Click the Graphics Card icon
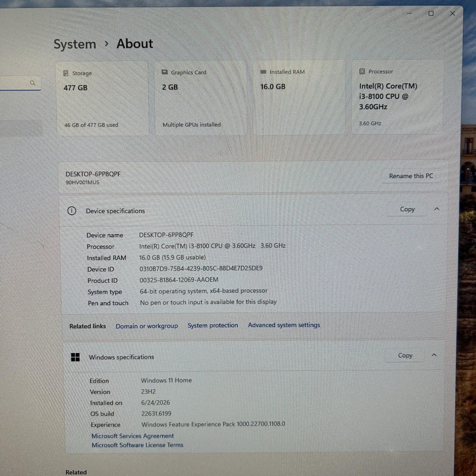 click(x=165, y=72)
